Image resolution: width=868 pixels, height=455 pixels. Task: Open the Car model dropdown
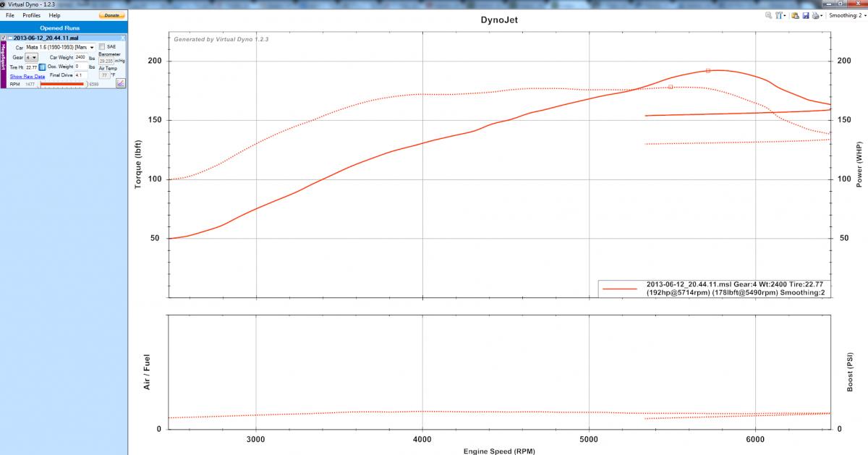coord(60,47)
